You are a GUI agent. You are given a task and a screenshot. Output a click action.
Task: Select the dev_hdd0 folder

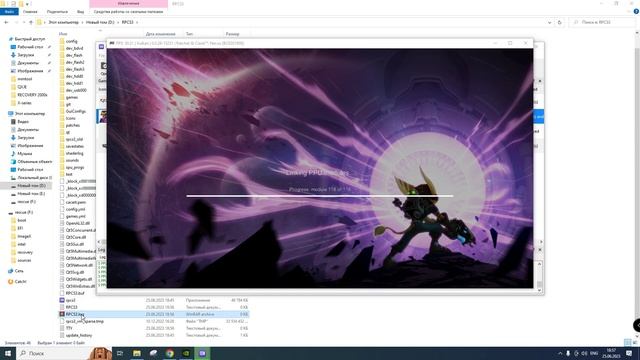(74, 76)
